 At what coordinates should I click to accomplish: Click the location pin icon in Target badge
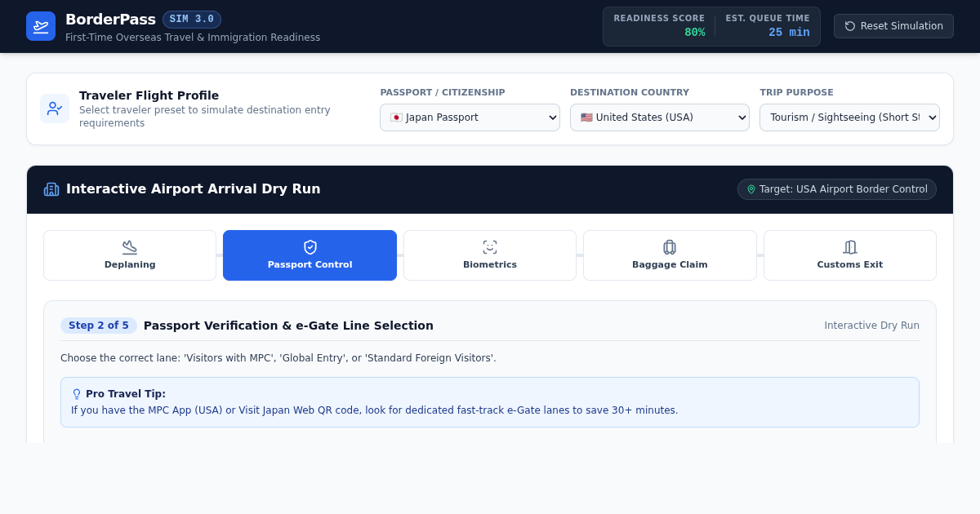[x=751, y=189]
